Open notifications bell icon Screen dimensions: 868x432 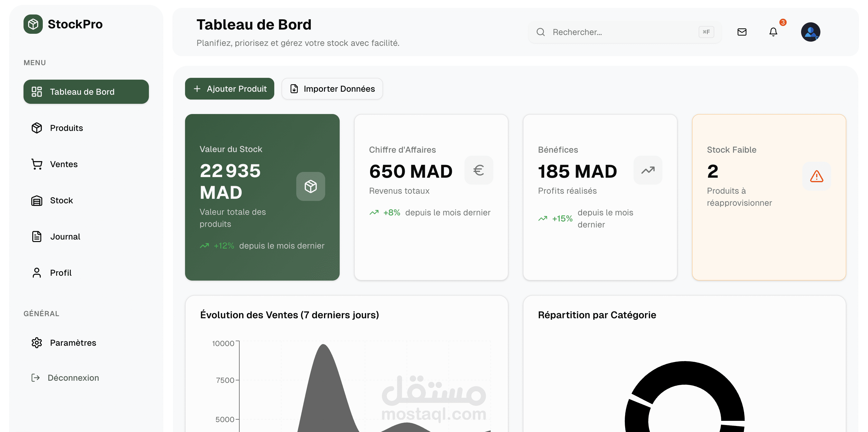coord(773,32)
